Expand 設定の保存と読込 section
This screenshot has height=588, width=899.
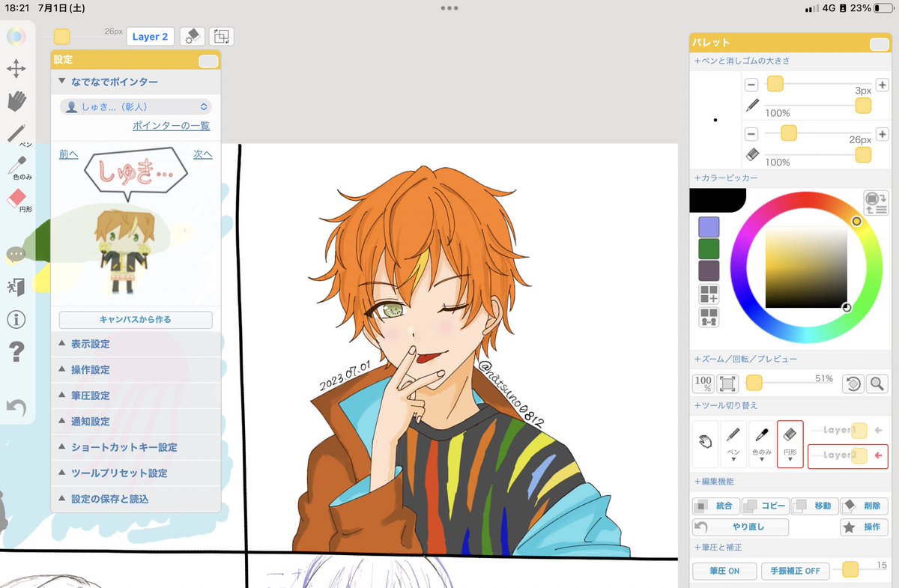[x=136, y=499]
